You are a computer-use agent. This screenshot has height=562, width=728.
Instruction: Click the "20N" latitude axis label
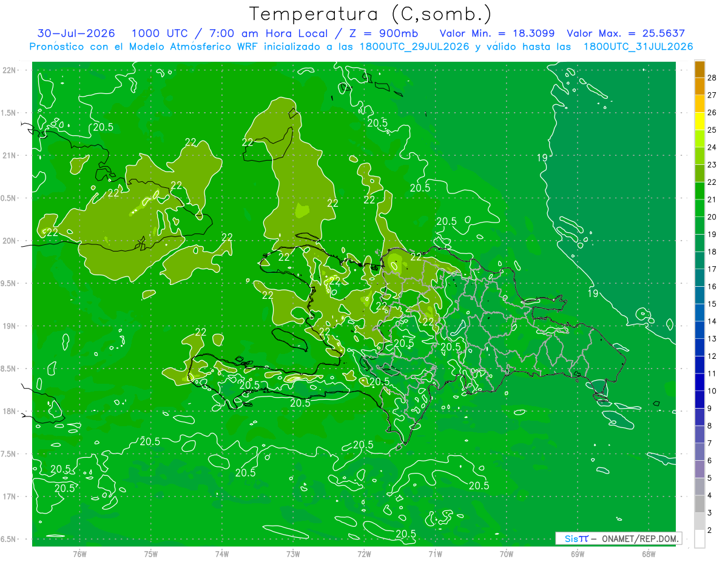[10, 241]
